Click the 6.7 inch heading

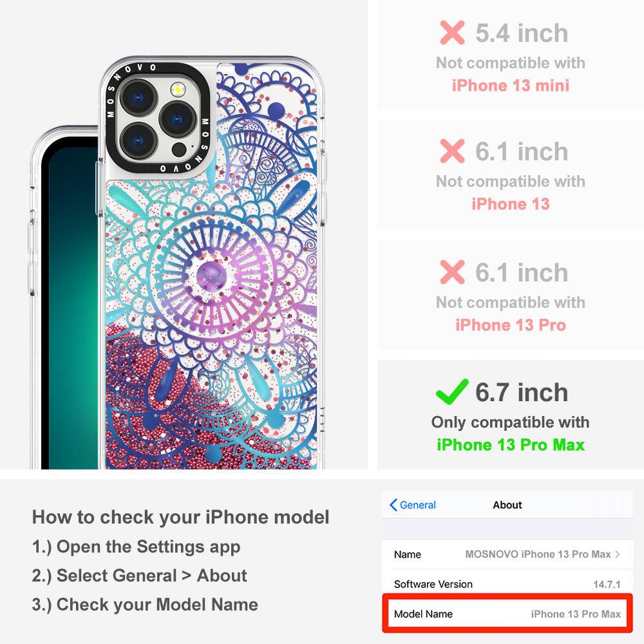(x=522, y=392)
